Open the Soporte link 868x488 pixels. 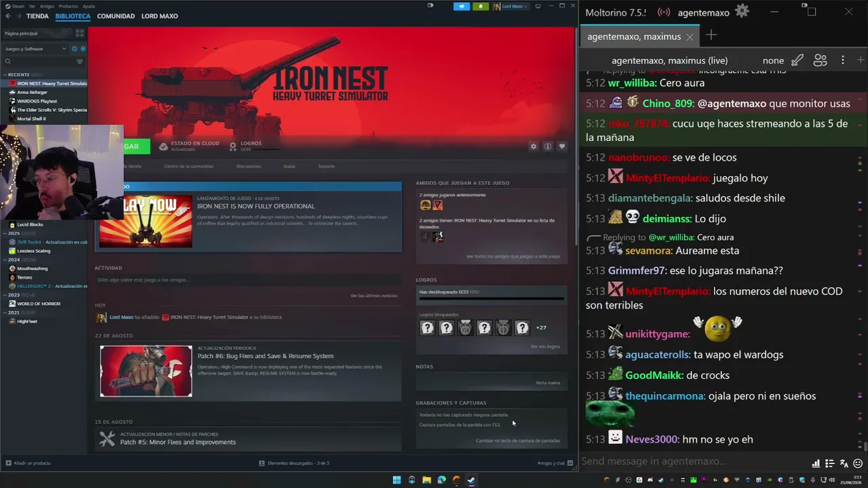pyautogui.click(x=326, y=166)
